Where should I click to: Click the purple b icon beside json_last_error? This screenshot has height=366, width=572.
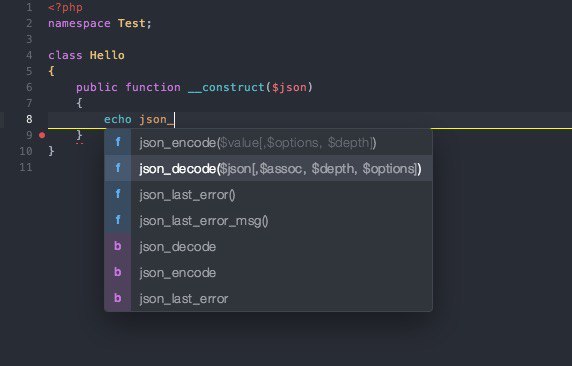point(117,298)
